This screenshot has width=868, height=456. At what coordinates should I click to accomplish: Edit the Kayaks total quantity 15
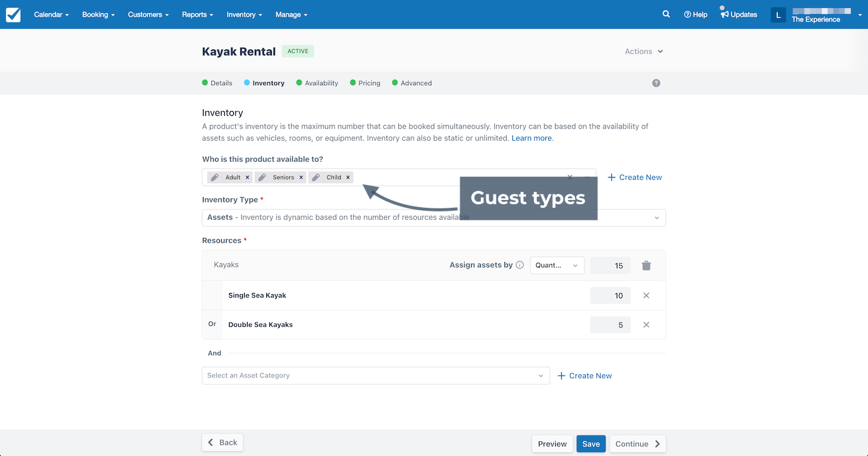(610, 266)
